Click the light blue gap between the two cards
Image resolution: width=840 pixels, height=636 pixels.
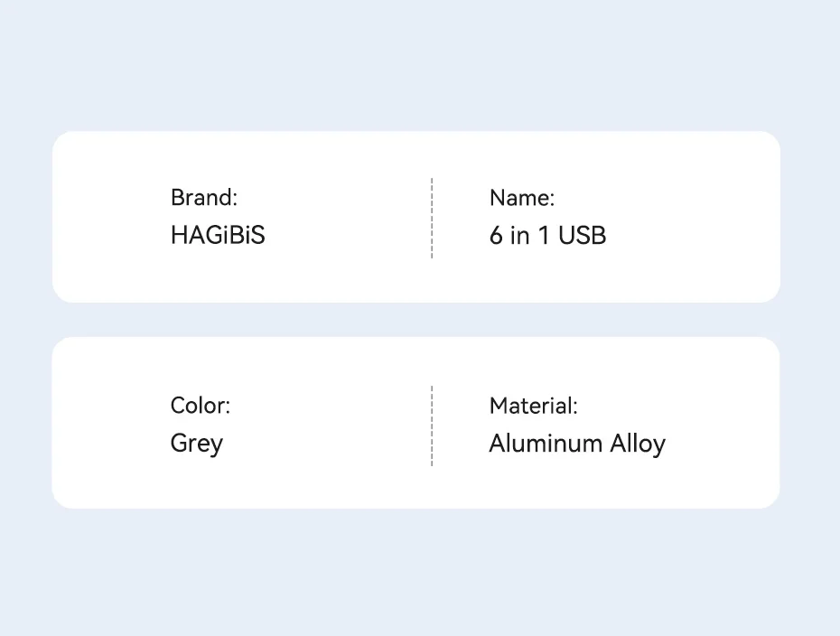pos(415,320)
